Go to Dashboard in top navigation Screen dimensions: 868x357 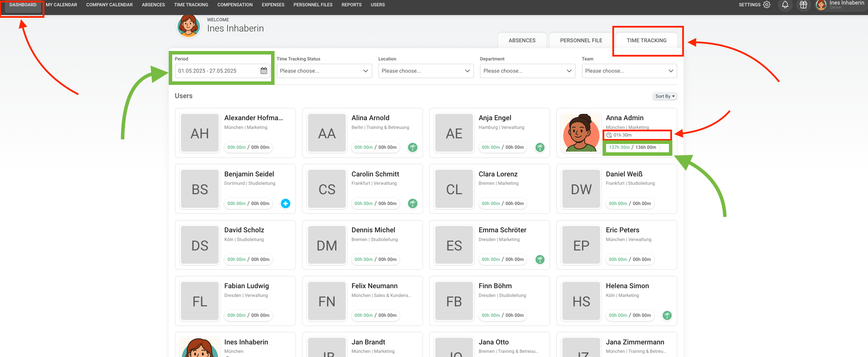coord(23,5)
